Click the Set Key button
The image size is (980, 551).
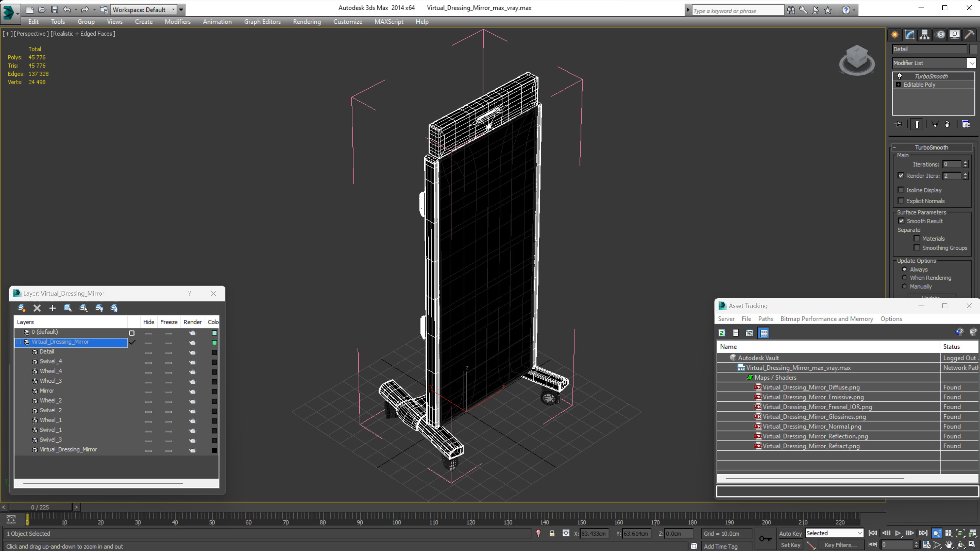point(790,545)
